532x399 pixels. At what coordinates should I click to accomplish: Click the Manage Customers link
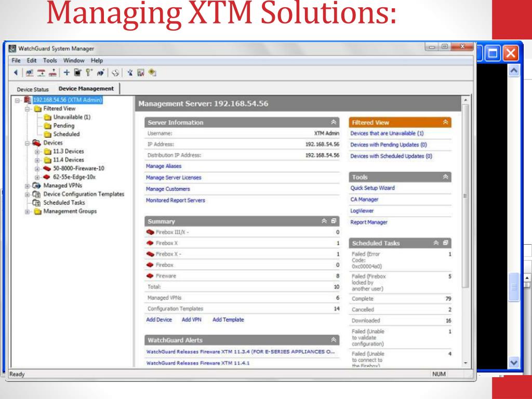(168, 189)
